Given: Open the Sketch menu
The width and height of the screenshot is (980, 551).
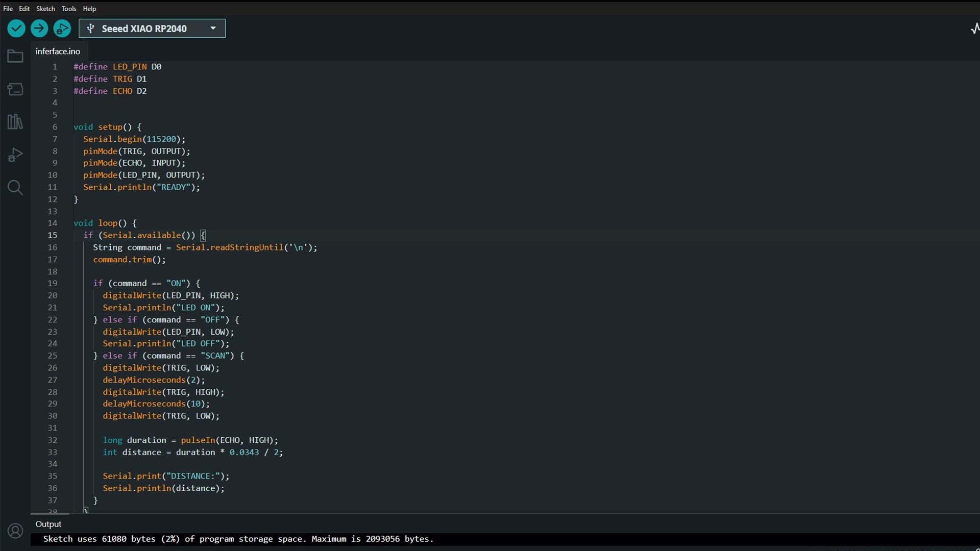Looking at the screenshot, I should click(x=45, y=9).
